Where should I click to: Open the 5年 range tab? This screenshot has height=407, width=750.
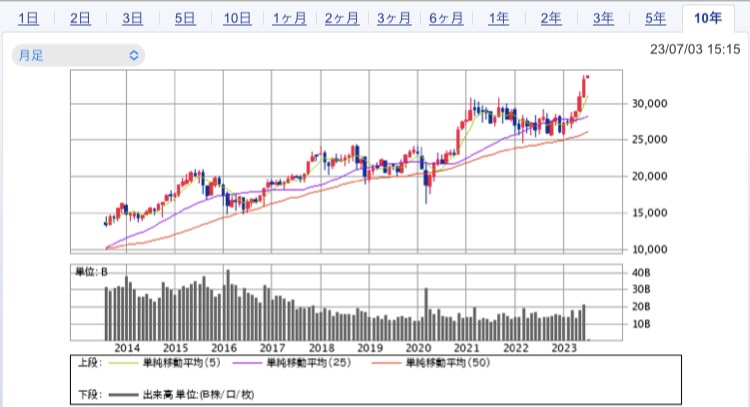click(654, 18)
